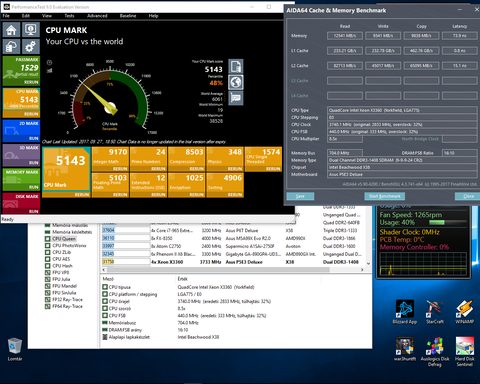The width and height of the screenshot is (480, 384).
Task: Open StarCraft desktop shortcut
Action: click(x=435, y=312)
